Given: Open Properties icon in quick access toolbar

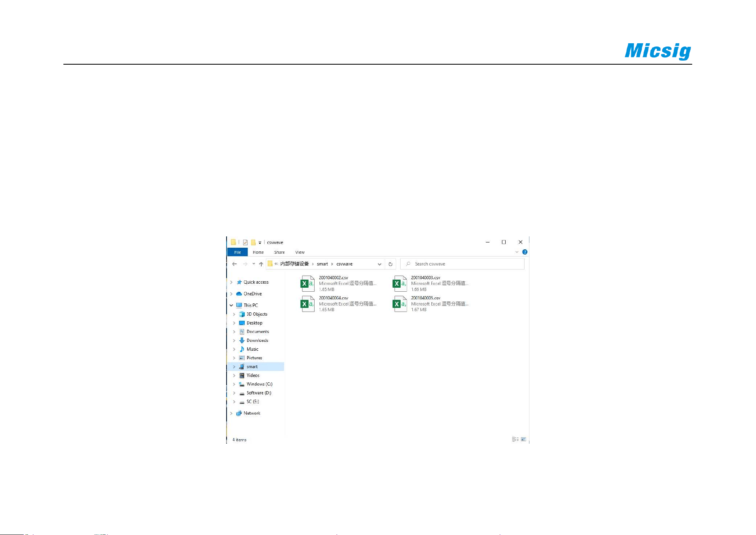Looking at the screenshot, I should click(245, 242).
